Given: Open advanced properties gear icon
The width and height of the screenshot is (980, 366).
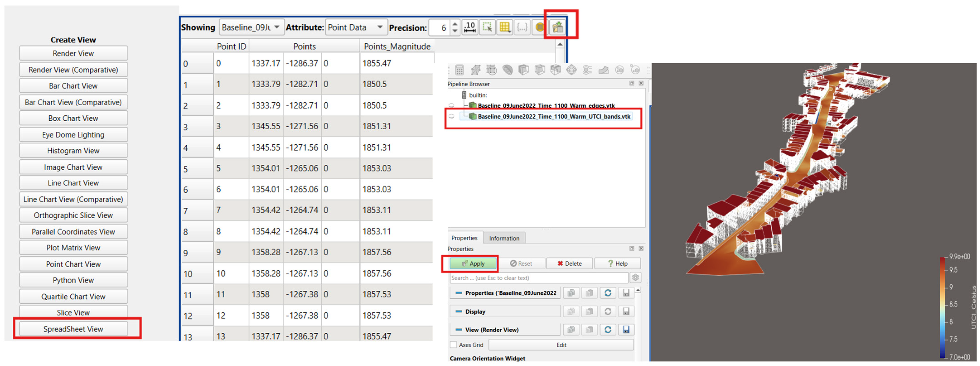Looking at the screenshot, I should pos(635,278).
